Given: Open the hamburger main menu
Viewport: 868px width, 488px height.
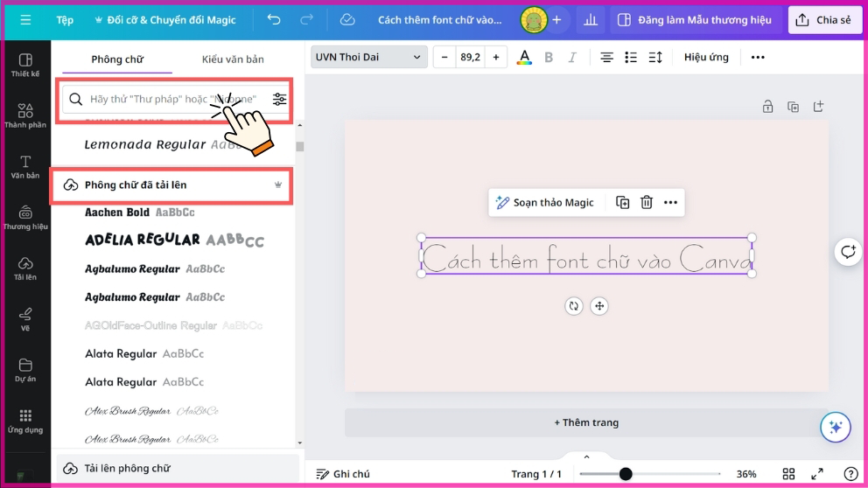Looking at the screenshot, I should [x=25, y=20].
